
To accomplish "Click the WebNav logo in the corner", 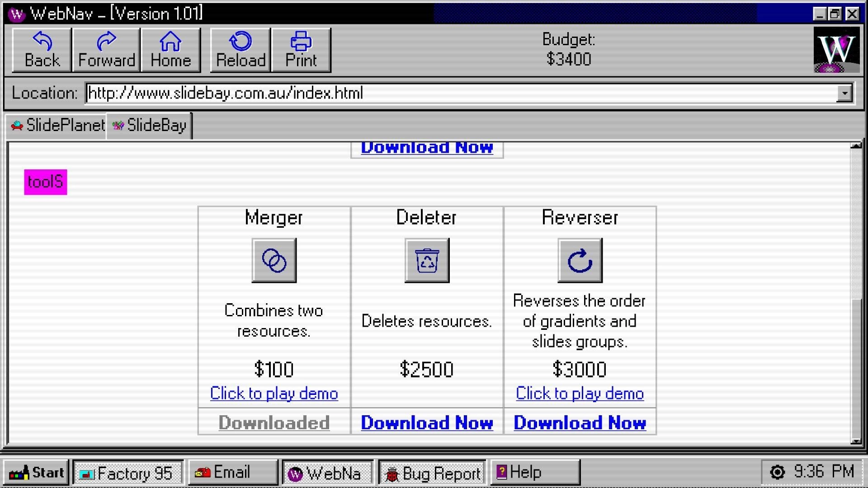I will 836,50.
